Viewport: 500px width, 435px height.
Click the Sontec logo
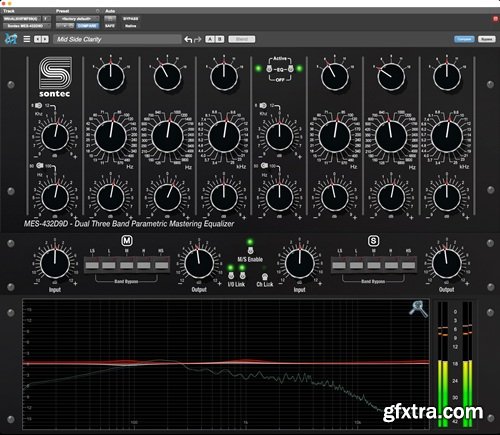tap(55, 77)
